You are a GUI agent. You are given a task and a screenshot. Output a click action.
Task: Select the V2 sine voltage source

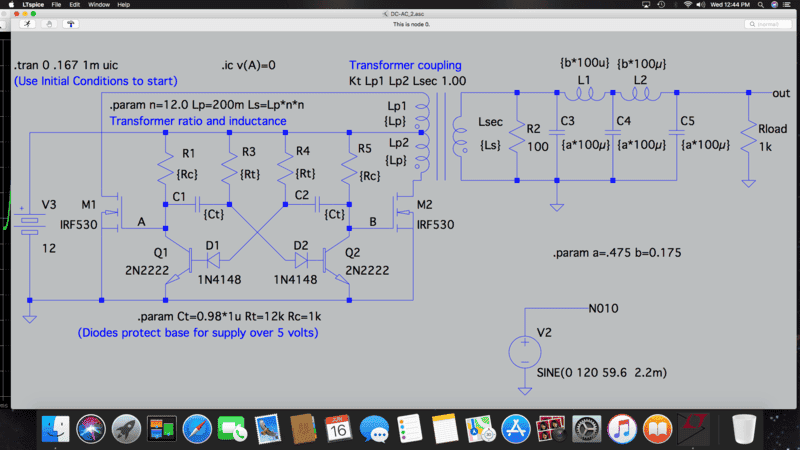coord(525,351)
